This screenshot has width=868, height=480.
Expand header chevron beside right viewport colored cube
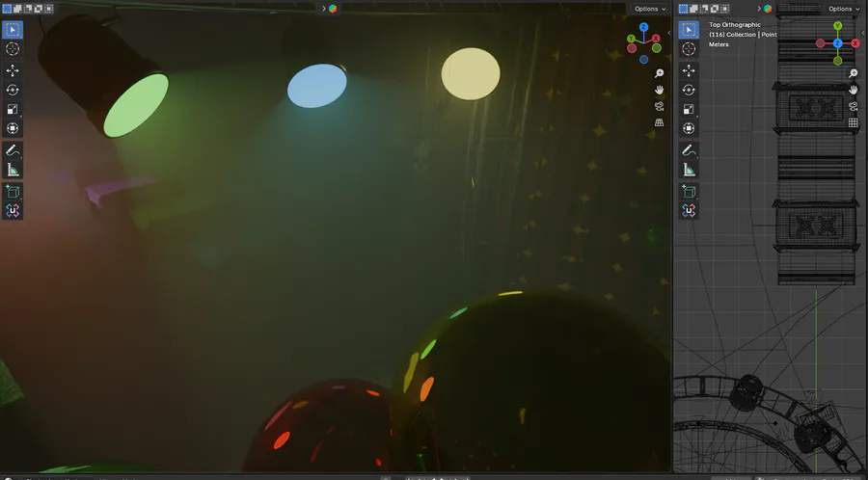[x=759, y=9]
